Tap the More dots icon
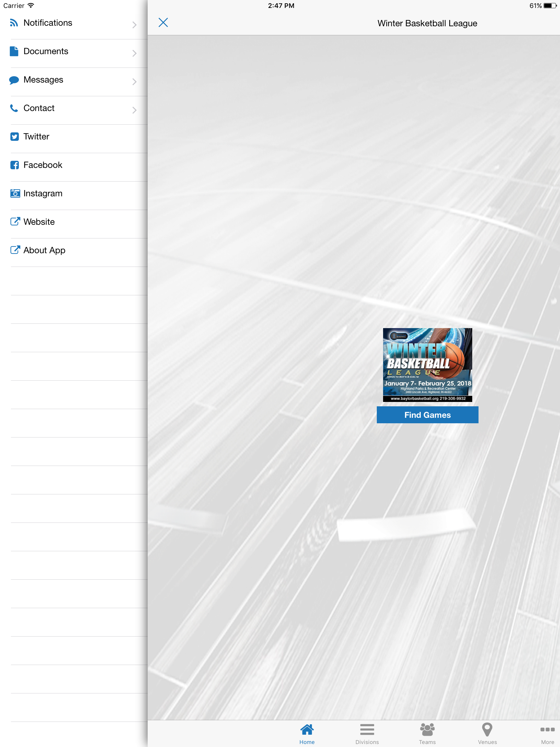Screen dimensions: 560x747 click(x=547, y=730)
